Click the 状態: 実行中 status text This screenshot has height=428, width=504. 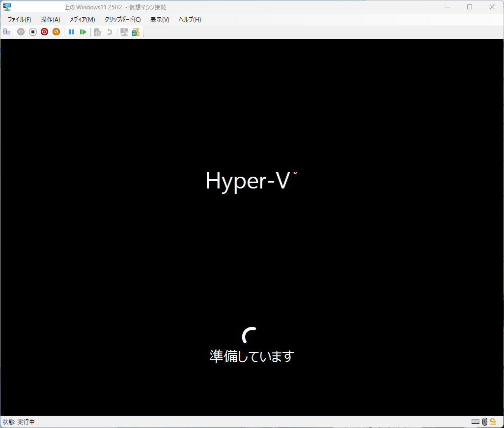coord(19,422)
